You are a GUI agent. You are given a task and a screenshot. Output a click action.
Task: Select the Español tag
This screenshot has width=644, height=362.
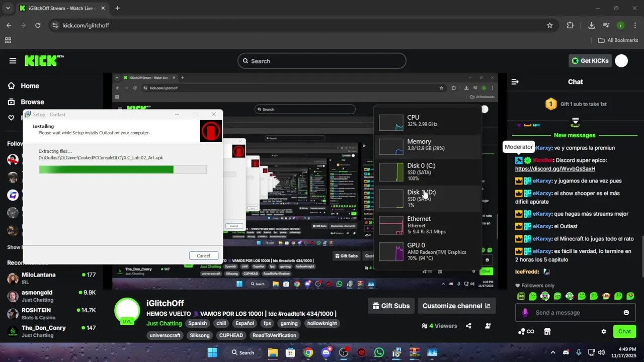tap(245, 323)
